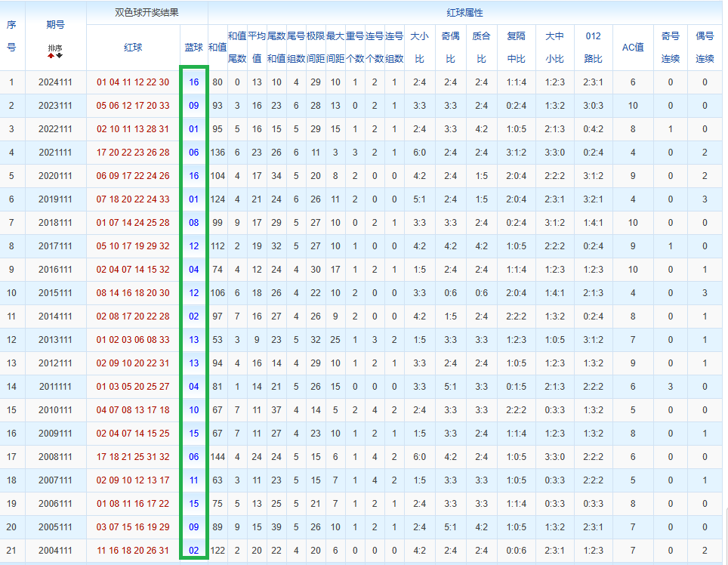Click the 尾号组数 column header
This screenshot has height=565, width=728.
coord(296,48)
